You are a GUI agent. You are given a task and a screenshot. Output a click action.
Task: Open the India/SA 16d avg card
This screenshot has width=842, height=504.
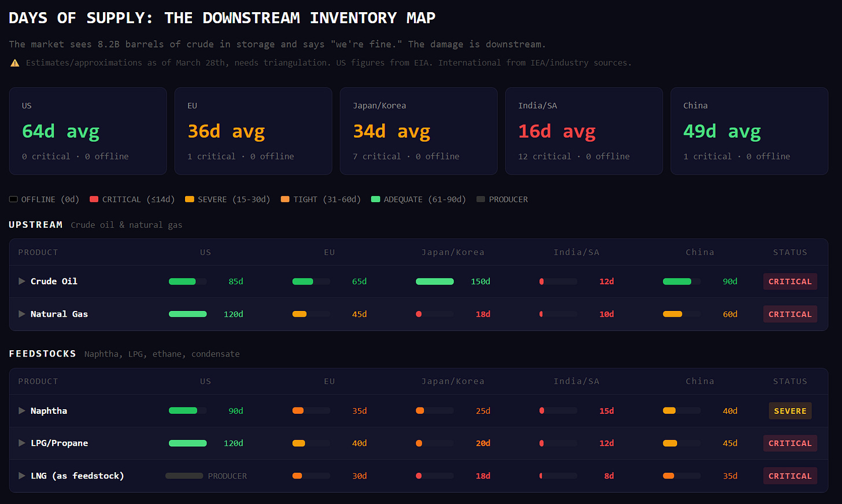(584, 131)
